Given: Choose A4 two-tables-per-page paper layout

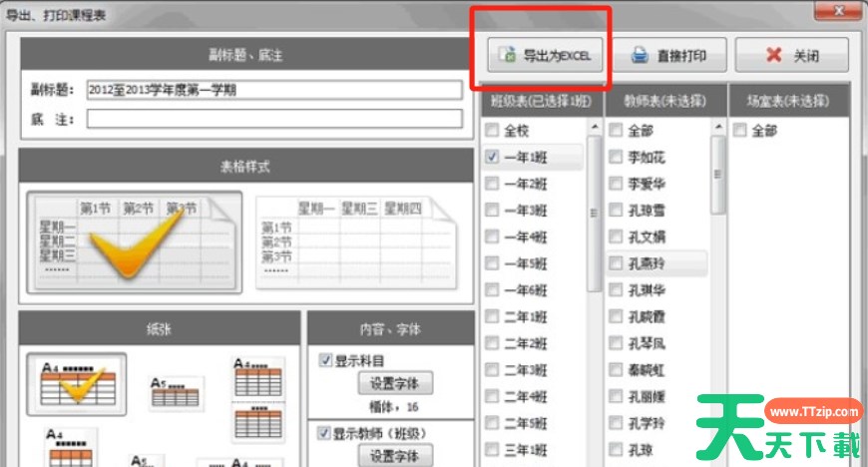Looking at the screenshot, I should (258, 400).
